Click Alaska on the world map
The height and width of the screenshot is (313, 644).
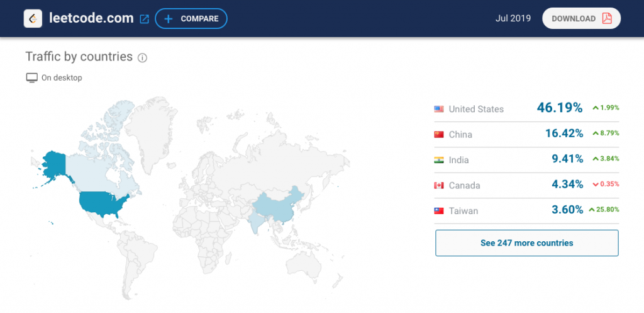(53, 164)
